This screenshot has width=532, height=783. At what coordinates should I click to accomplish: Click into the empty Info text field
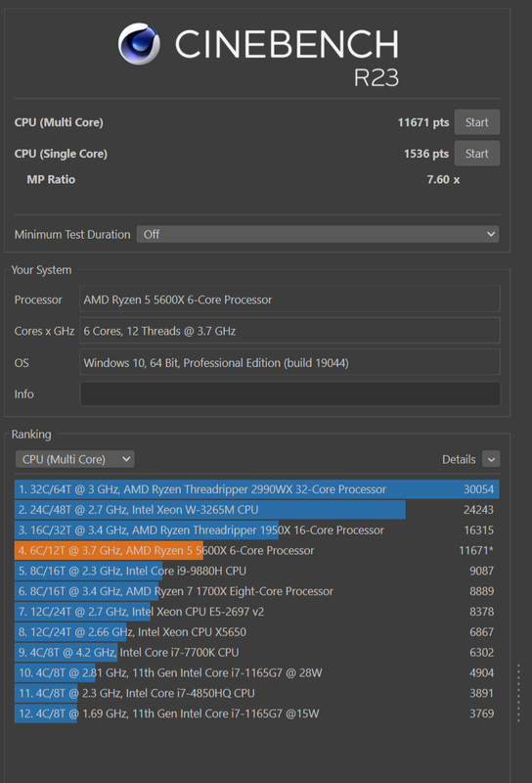click(x=289, y=394)
